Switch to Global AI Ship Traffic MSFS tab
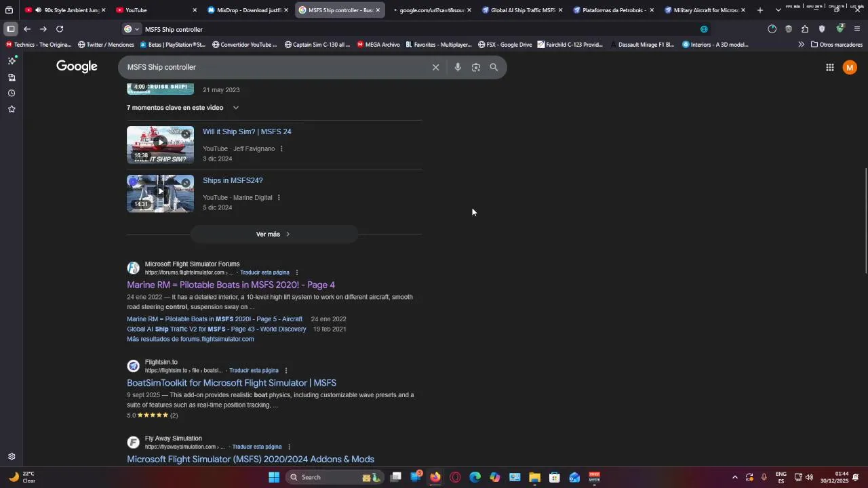 [522, 10]
